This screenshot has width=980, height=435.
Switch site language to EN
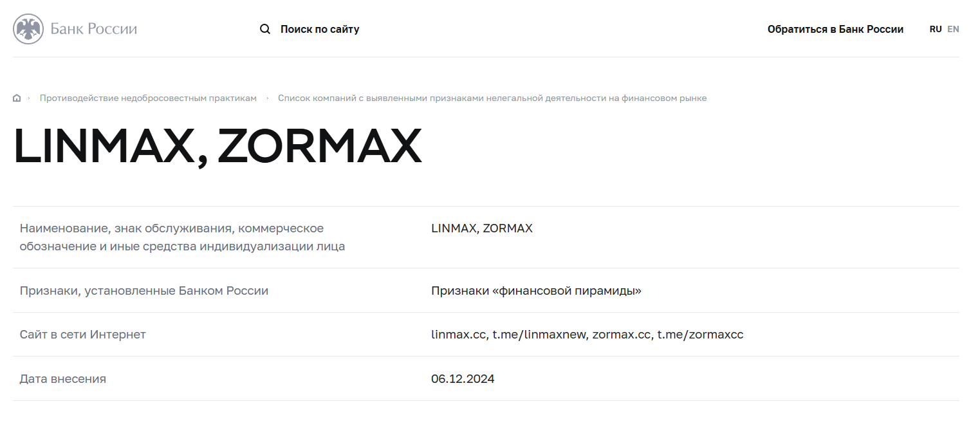pos(953,29)
